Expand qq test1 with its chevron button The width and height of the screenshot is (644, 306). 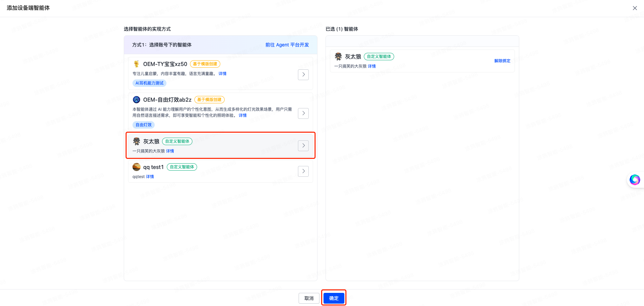[303, 171]
